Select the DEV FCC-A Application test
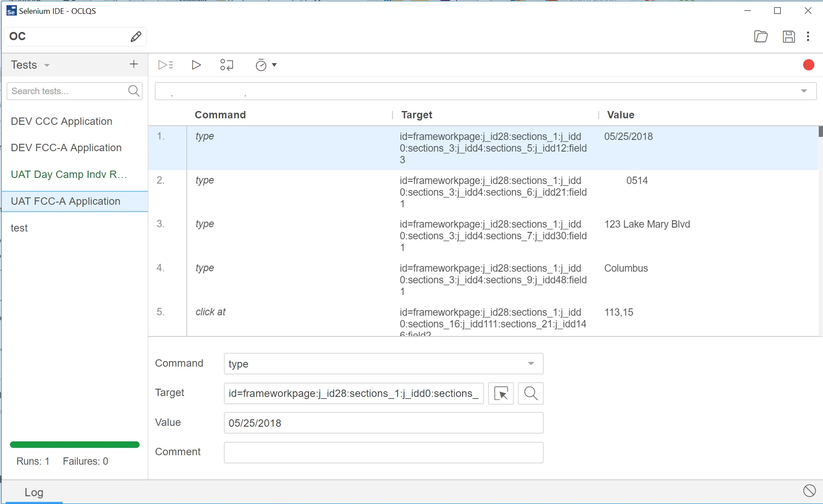The height and width of the screenshot is (504, 823). (75, 148)
